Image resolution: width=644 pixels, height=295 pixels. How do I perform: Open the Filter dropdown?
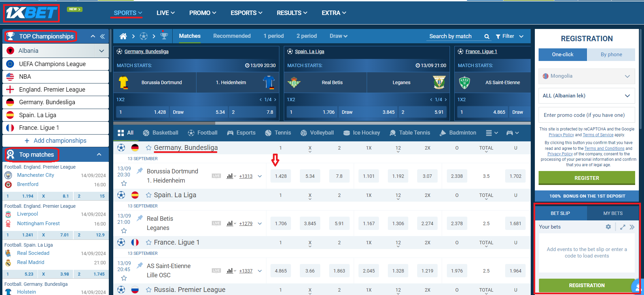(x=510, y=36)
